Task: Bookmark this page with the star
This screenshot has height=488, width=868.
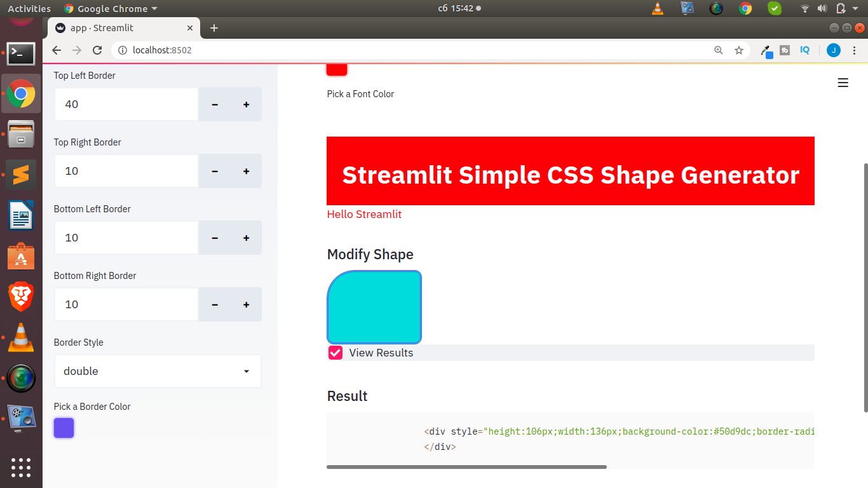Action: click(x=739, y=50)
